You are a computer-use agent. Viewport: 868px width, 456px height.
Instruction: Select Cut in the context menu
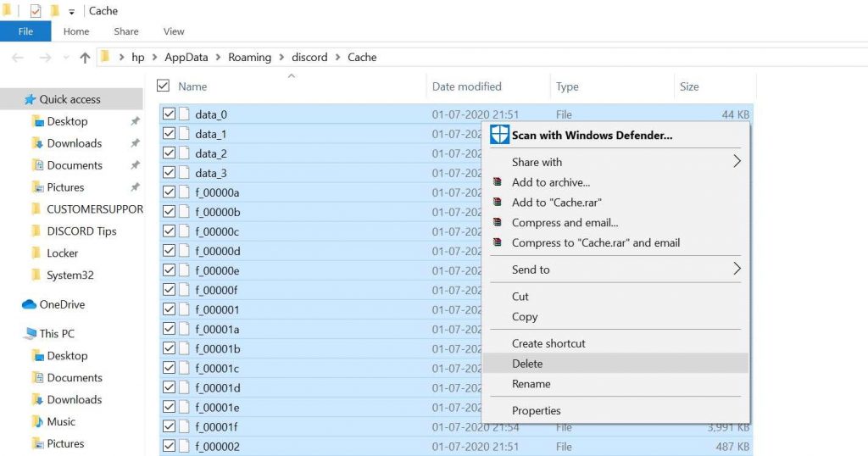click(x=615, y=297)
